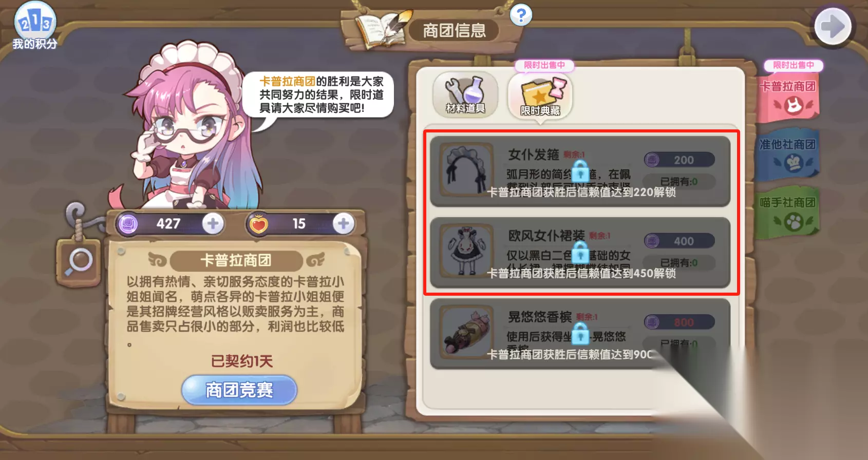This screenshot has height=460, width=868.
Task: Click the 商团竞赛 button
Action: click(x=239, y=390)
